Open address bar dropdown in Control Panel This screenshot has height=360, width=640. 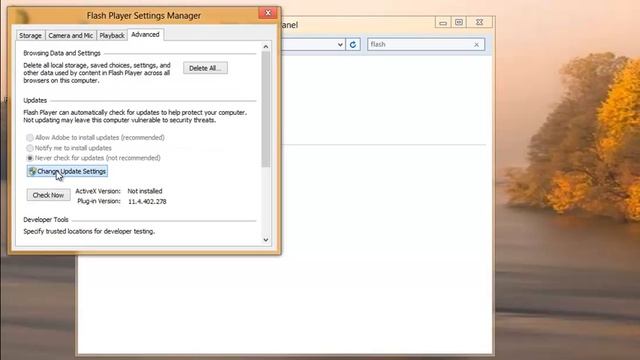[340, 44]
